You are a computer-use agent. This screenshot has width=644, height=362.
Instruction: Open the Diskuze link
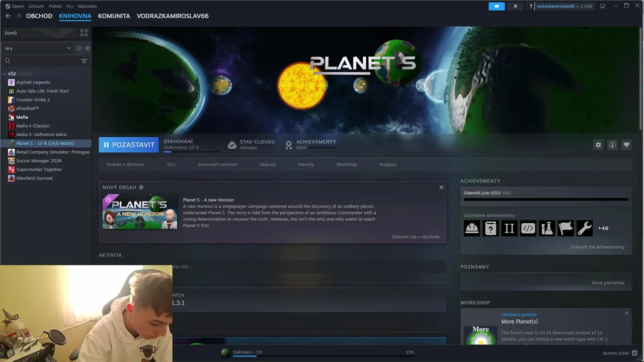point(268,164)
